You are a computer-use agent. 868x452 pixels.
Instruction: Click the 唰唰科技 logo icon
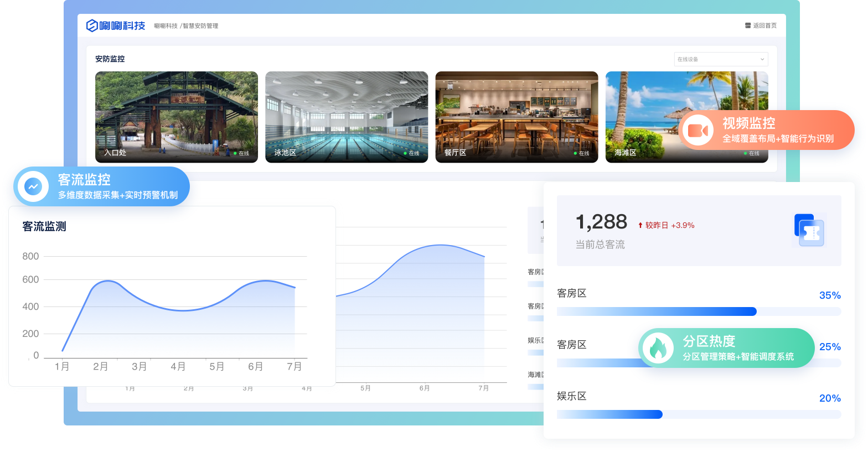(x=92, y=25)
